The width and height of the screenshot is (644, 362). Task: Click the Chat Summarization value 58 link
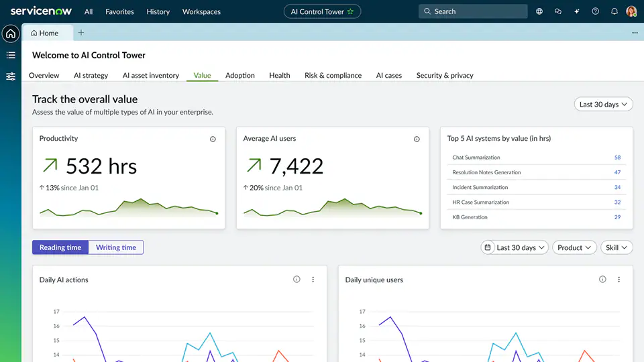(x=617, y=158)
